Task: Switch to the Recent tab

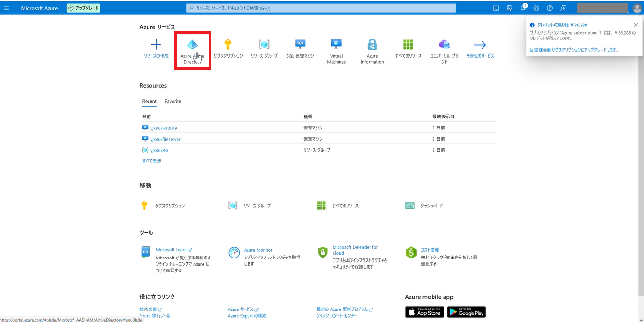Action: (x=149, y=101)
